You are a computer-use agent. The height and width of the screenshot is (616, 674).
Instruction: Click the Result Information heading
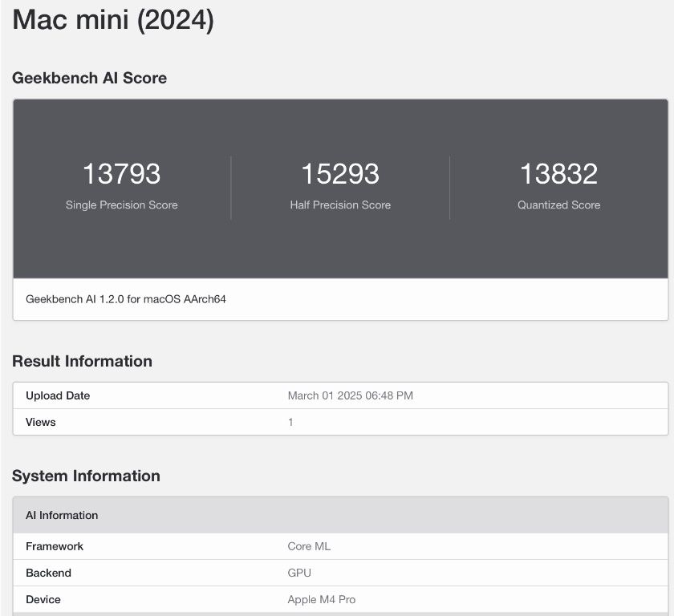[x=82, y=361]
